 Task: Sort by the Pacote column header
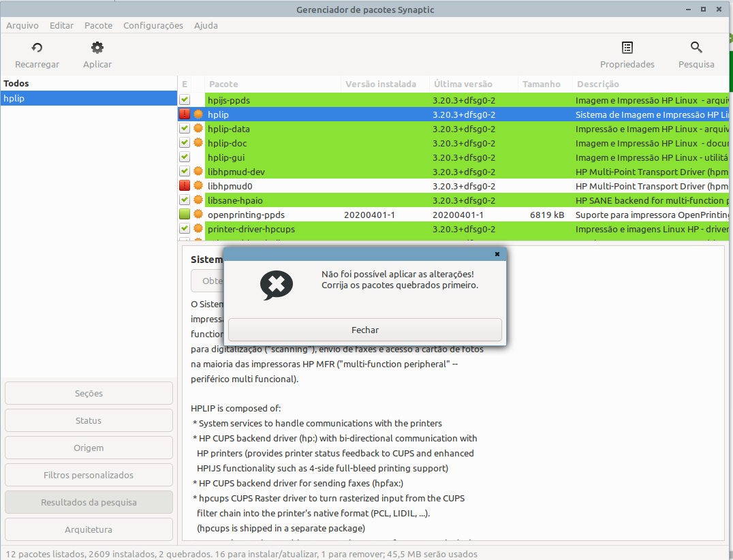click(273, 84)
